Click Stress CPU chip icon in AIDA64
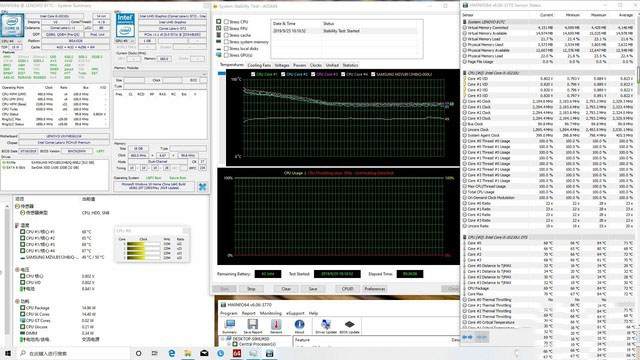The image size is (640, 360). pyautogui.click(x=218, y=22)
